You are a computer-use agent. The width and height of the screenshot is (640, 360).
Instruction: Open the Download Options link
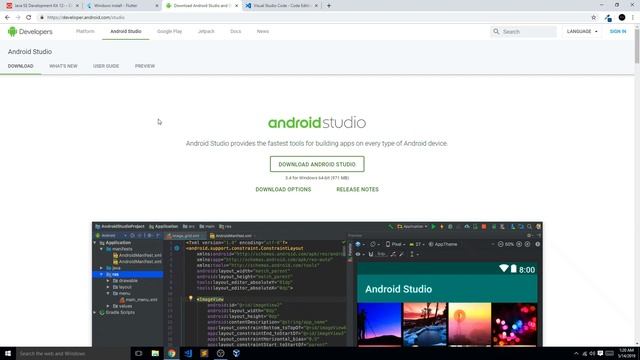click(x=283, y=189)
